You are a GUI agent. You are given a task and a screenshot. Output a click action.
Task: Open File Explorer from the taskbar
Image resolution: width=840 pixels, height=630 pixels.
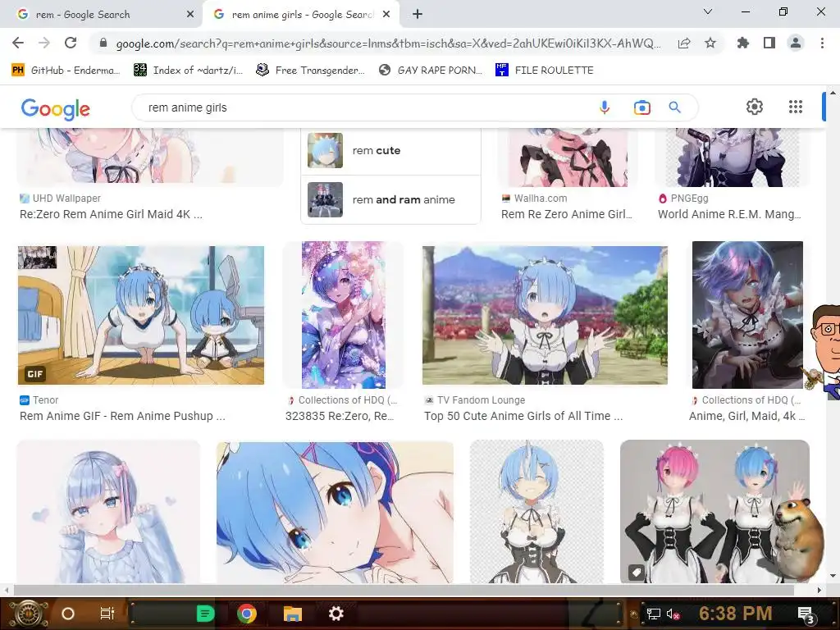[x=293, y=614]
